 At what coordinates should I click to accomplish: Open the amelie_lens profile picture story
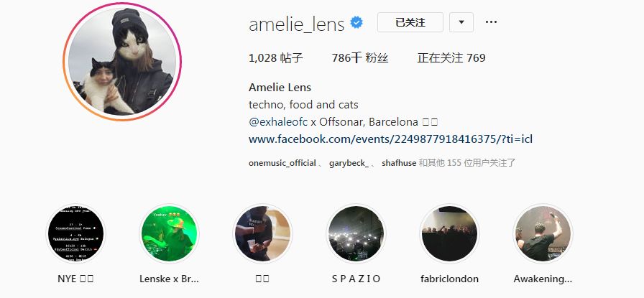[x=122, y=62]
